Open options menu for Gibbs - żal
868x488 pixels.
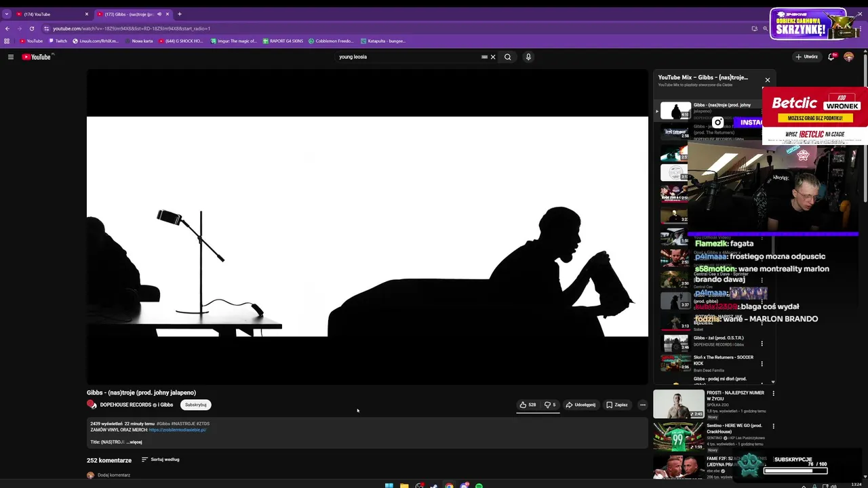pos(762,344)
